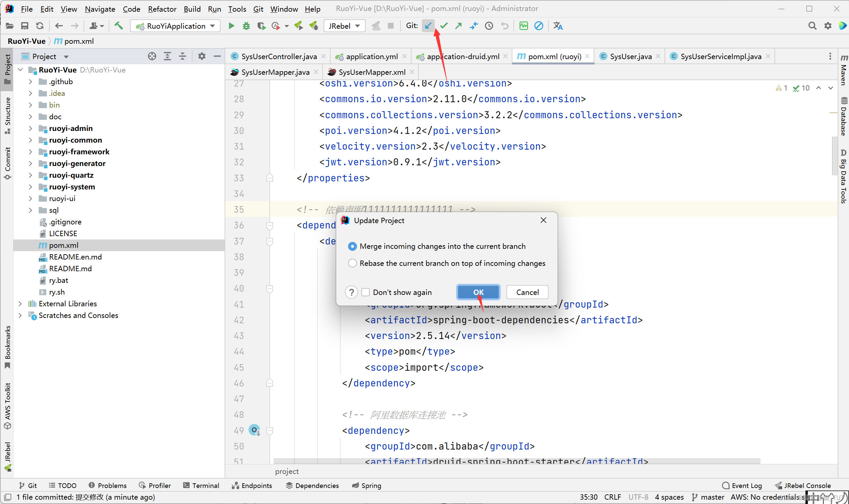Expand the ruoyi-admin module folder
This screenshot has width=849, height=504.
[x=30, y=128]
